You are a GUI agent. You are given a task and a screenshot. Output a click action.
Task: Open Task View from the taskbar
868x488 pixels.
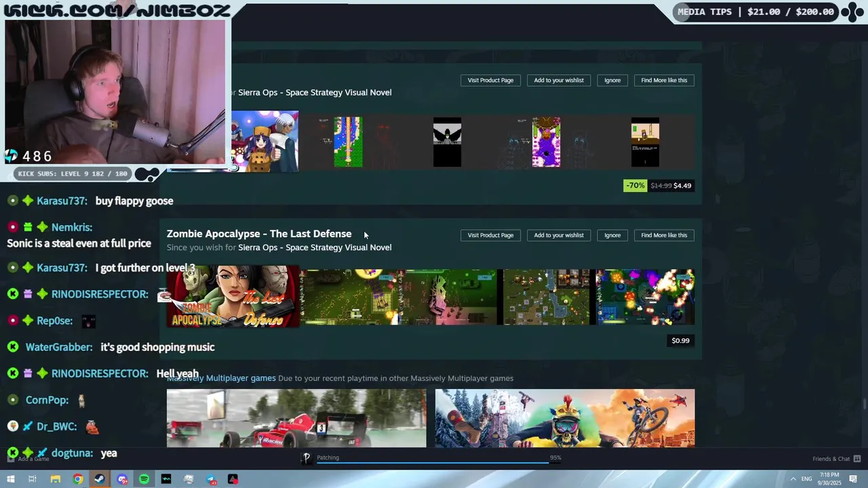click(33, 479)
